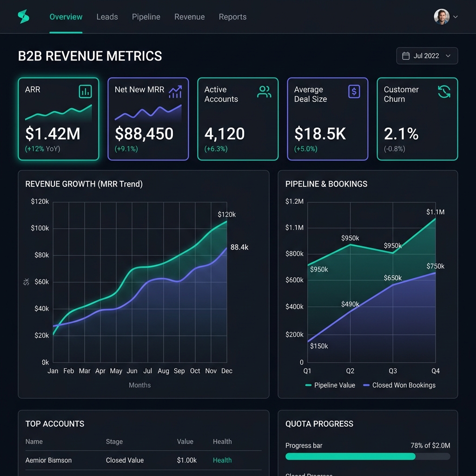Click the green lightning app logo
This screenshot has height=476, width=476.
tap(23, 16)
